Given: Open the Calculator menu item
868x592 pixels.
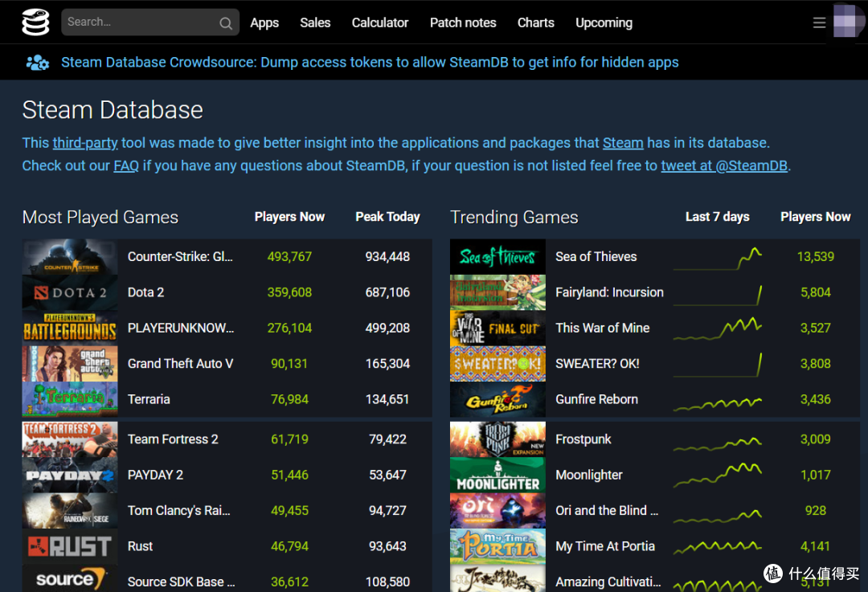Looking at the screenshot, I should [380, 22].
